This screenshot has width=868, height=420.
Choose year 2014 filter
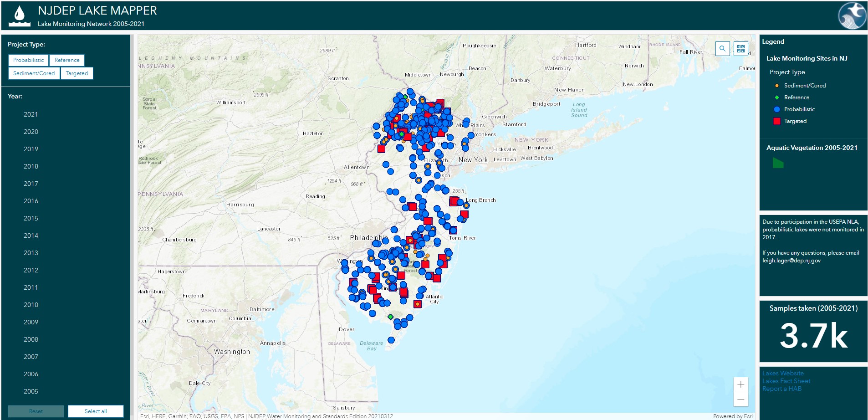[31, 236]
